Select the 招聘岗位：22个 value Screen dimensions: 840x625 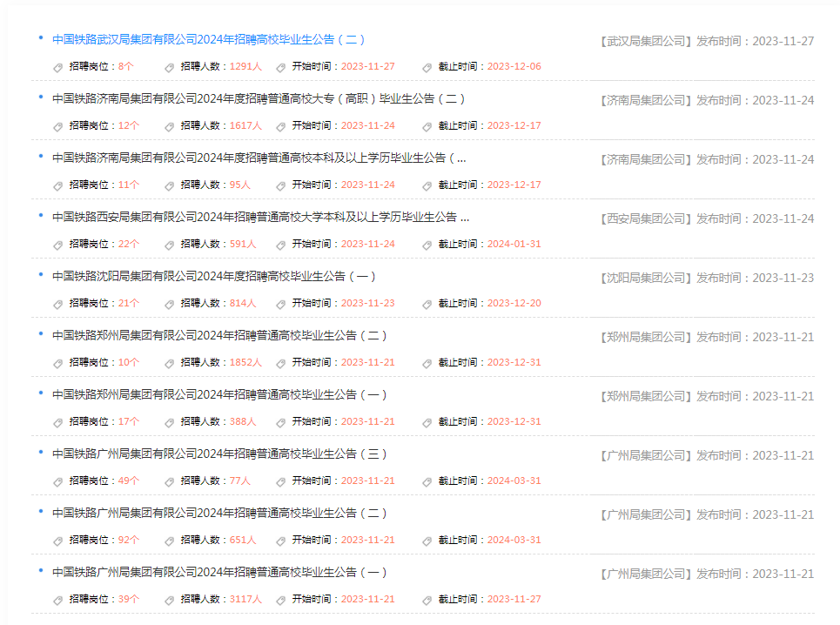[x=129, y=244]
